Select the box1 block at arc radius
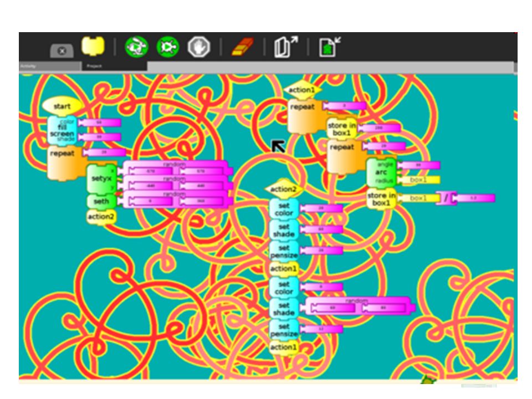 click(419, 180)
